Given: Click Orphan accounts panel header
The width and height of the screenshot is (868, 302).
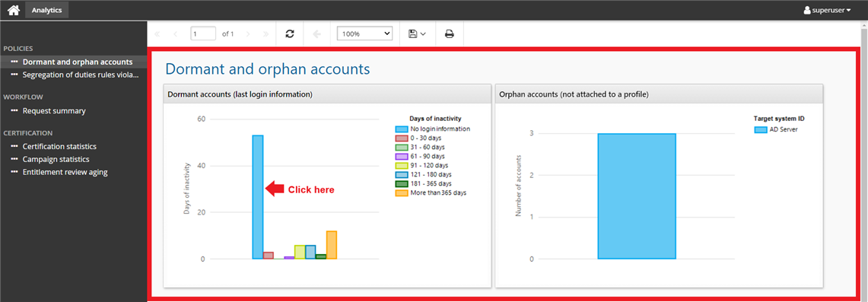Looking at the screenshot, I should (x=659, y=94).
